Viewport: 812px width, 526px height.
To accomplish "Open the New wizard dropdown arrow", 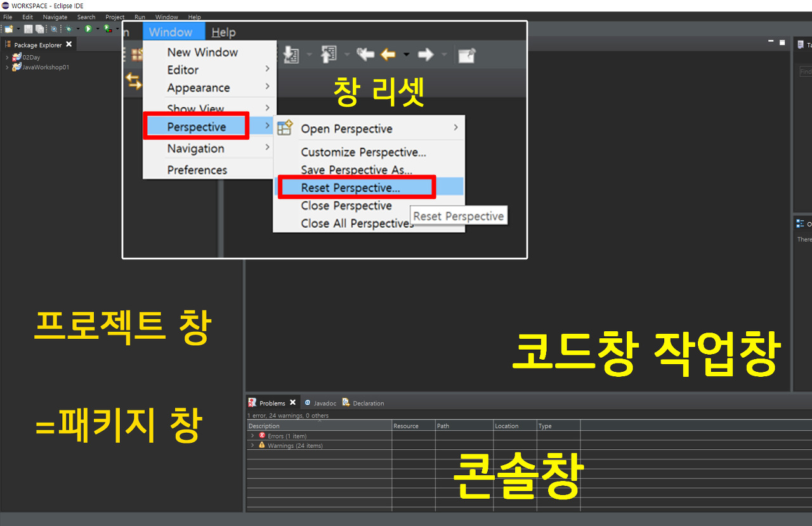I will (18, 29).
